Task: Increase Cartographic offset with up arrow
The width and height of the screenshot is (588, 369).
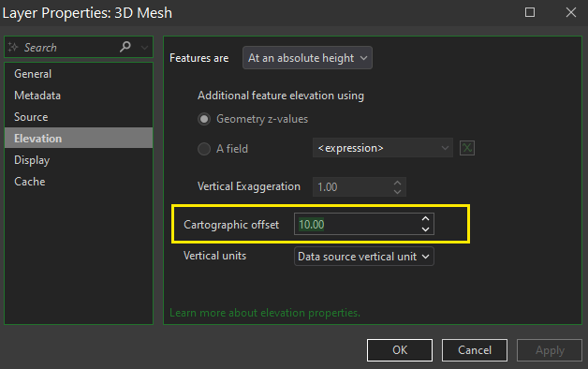Action: coord(425,219)
